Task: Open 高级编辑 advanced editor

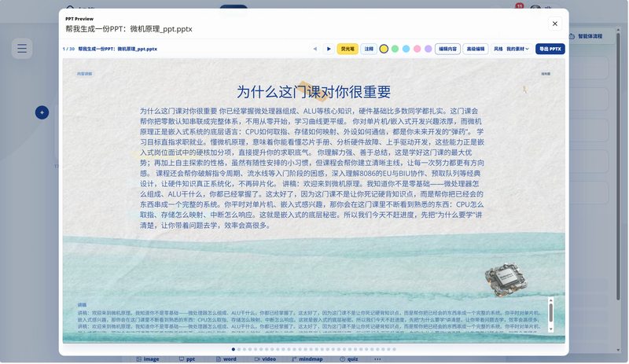Action: [476, 49]
